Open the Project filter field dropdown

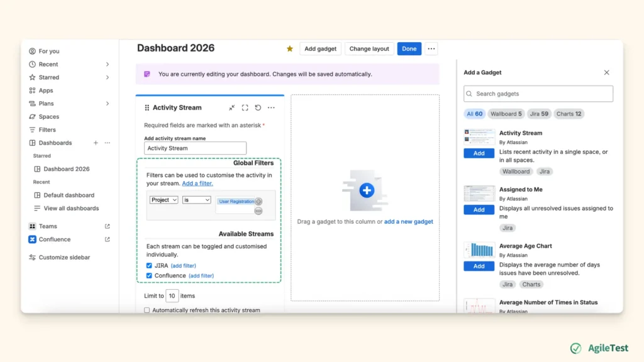[164, 200]
